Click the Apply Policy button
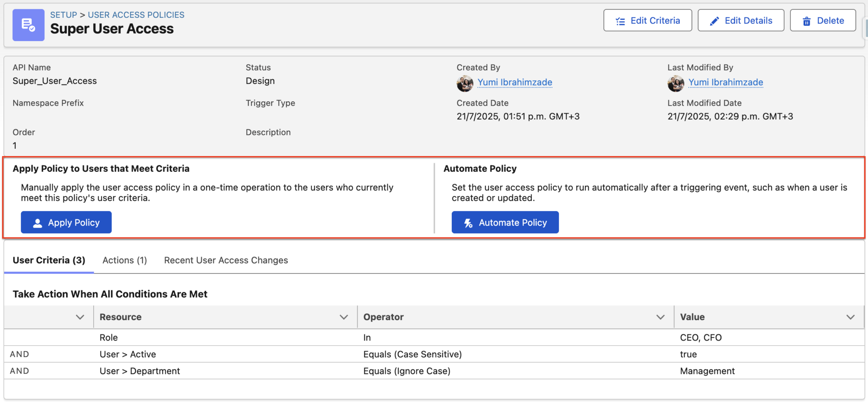 point(66,222)
